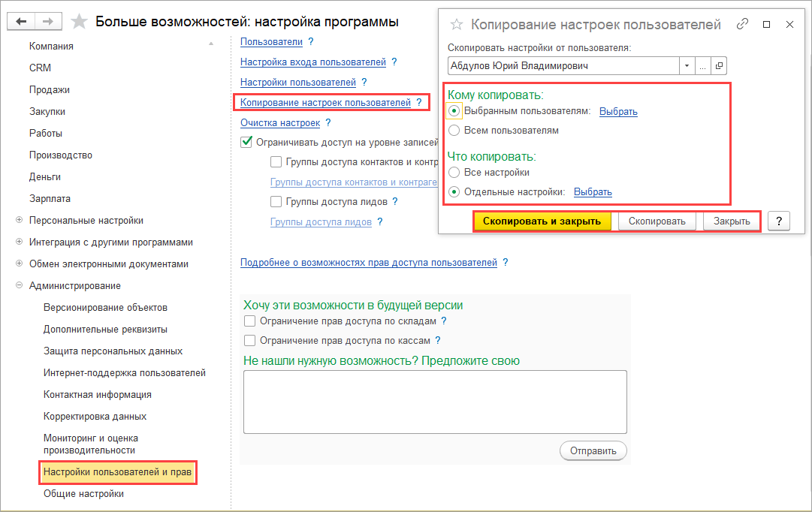Click help mark next to Очистка настроек
812x512 pixels.
point(328,122)
